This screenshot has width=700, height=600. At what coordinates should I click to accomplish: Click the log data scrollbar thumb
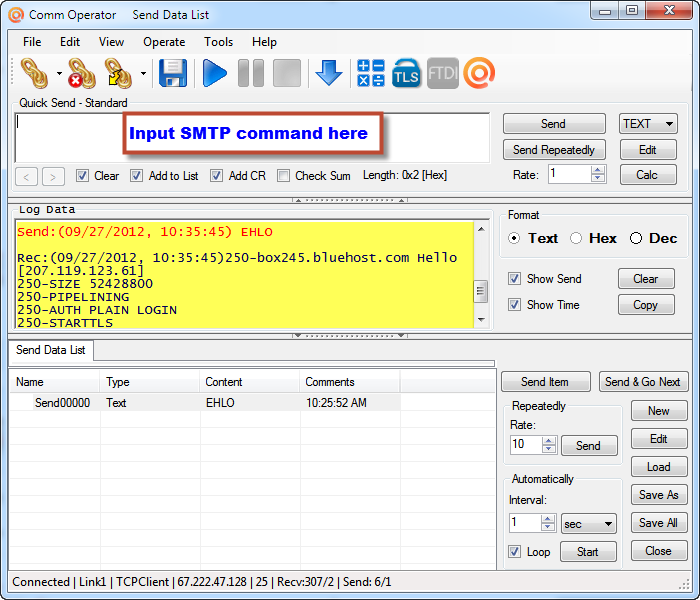(x=480, y=291)
